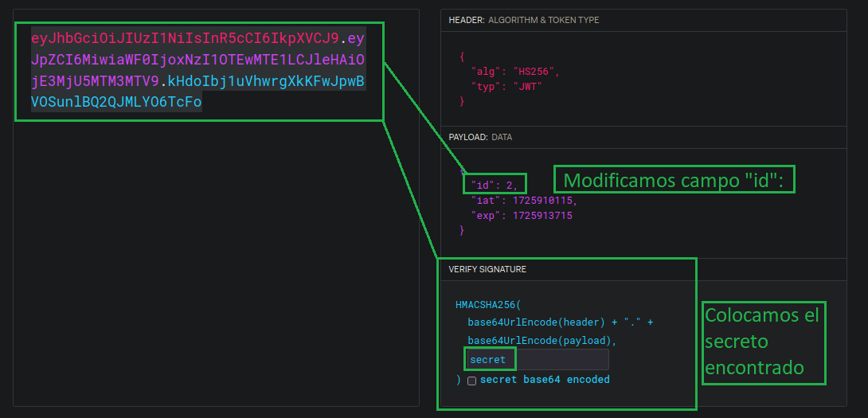Click the "JWT" typ value in header
868x418 pixels.
tap(524, 86)
